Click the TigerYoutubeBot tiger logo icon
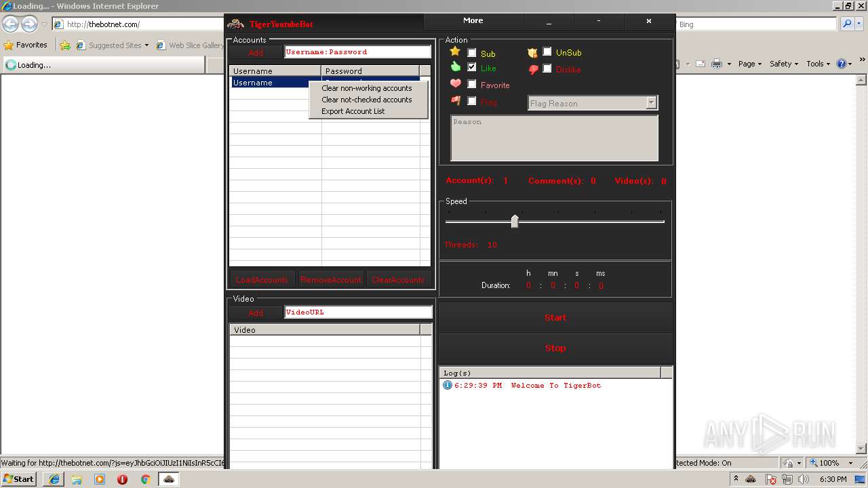Viewport: 868px width, 488px height. (235, 24)
